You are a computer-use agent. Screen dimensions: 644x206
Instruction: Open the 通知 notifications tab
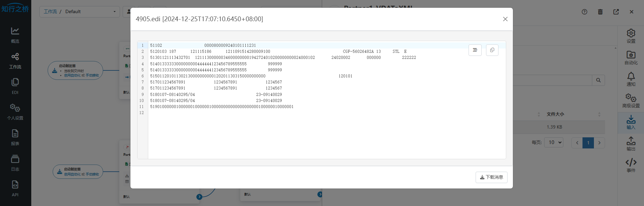click(631, 79)
